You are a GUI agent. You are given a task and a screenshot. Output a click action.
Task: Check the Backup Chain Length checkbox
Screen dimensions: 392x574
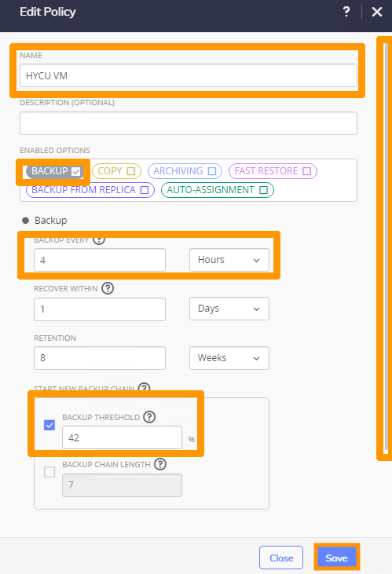(49, 472)
